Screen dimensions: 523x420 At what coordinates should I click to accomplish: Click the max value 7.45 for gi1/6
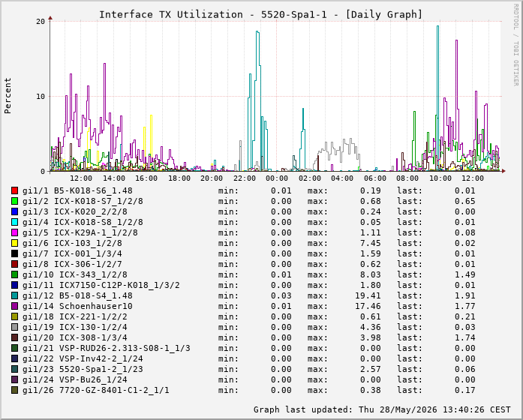pos(370,243)
